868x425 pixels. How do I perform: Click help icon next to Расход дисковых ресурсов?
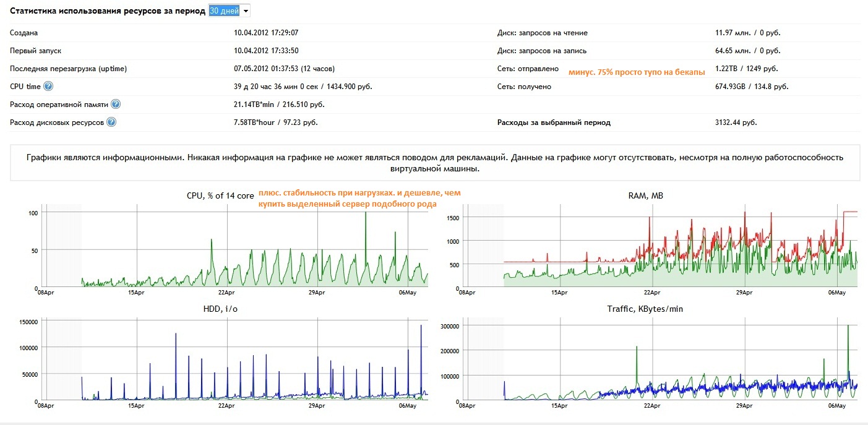[111, 122]
